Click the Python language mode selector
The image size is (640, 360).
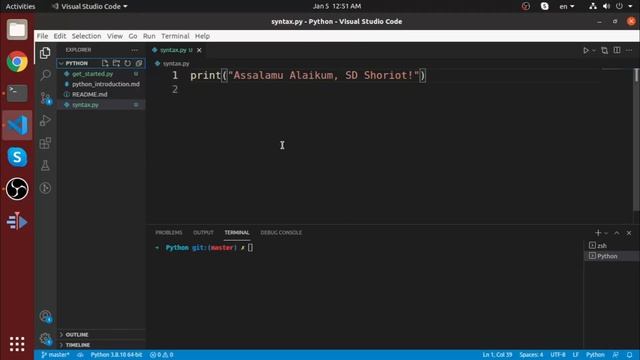click(x=595, y=355)
